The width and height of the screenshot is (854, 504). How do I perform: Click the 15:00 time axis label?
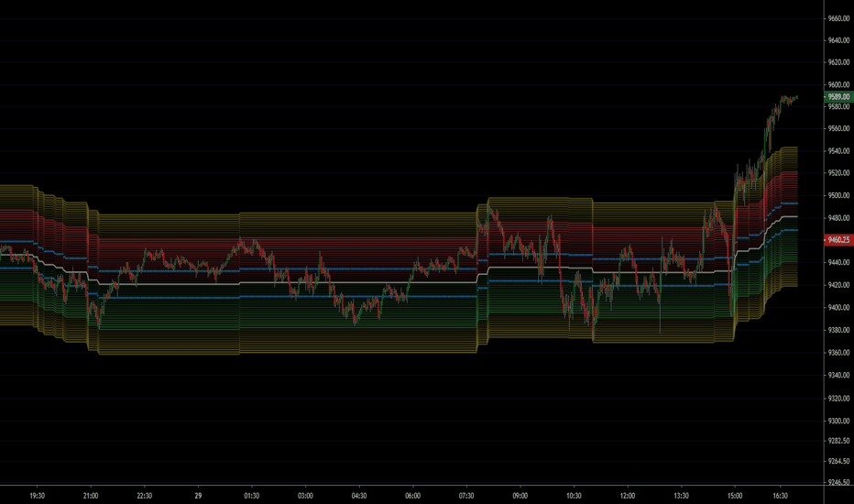(x=735, y=496)
